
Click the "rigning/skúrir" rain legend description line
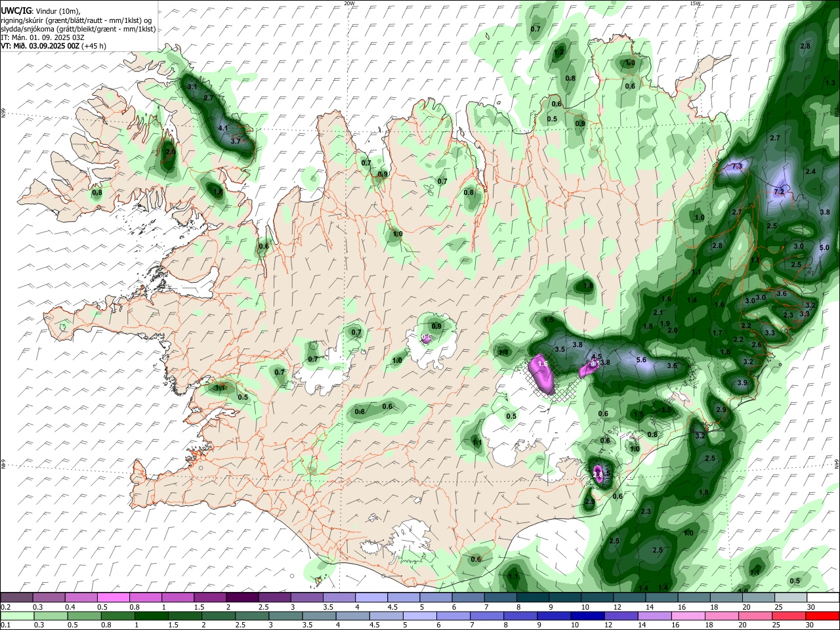tap(77, 20)
